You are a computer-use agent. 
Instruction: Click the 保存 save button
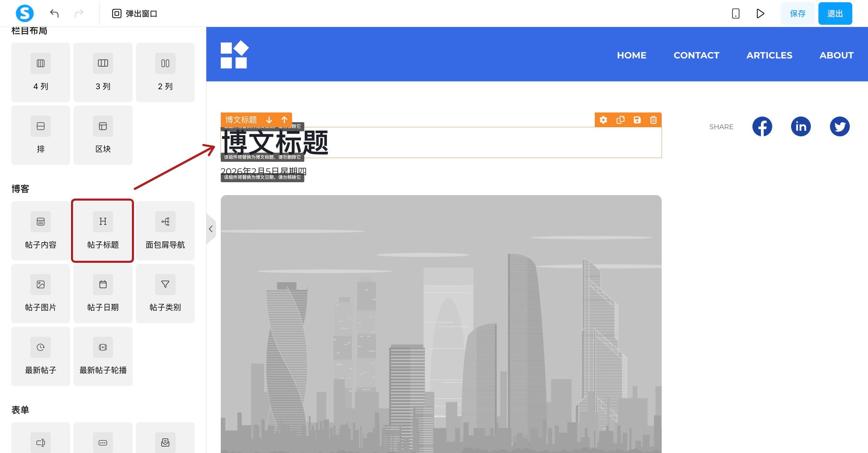797,14
